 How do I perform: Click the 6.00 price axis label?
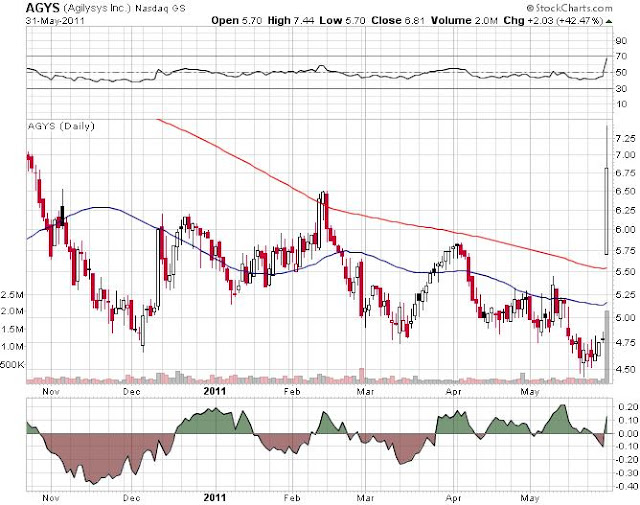click(x=625, y=230)
